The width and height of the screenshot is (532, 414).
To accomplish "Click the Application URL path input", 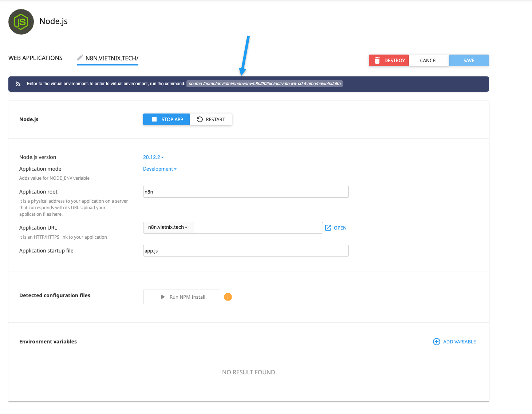I will (258, 228).
